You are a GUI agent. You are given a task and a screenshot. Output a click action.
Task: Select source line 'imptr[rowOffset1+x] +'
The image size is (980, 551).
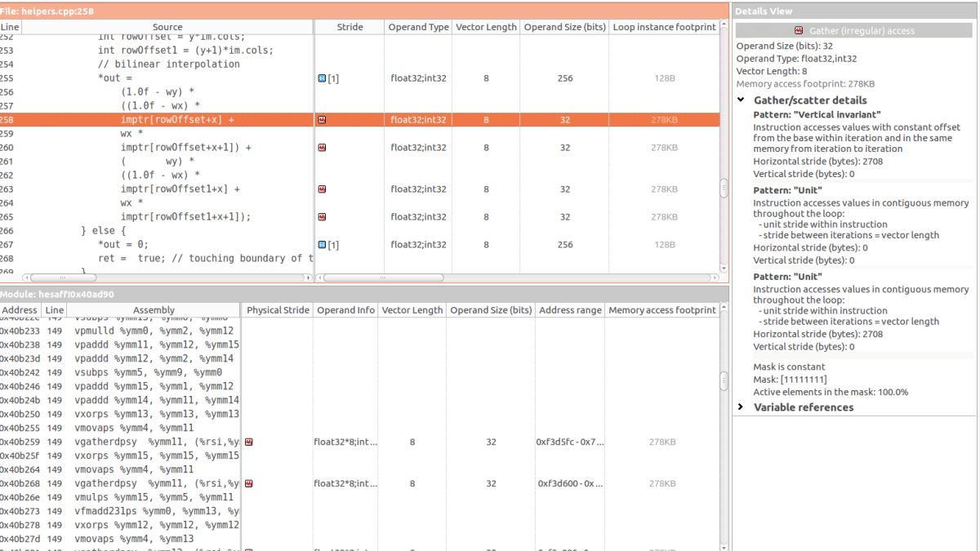click(x=180, y=189)
